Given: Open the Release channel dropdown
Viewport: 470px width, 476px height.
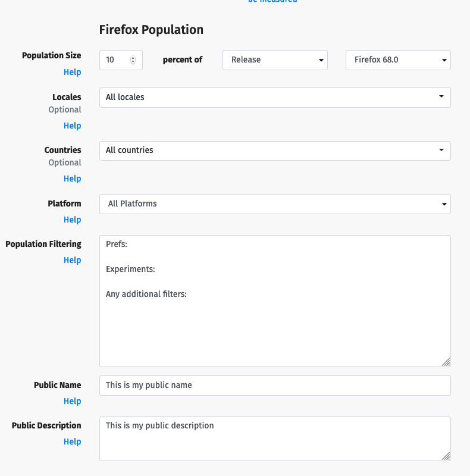Looking at the screenshot, I should (x=275, y=60).
